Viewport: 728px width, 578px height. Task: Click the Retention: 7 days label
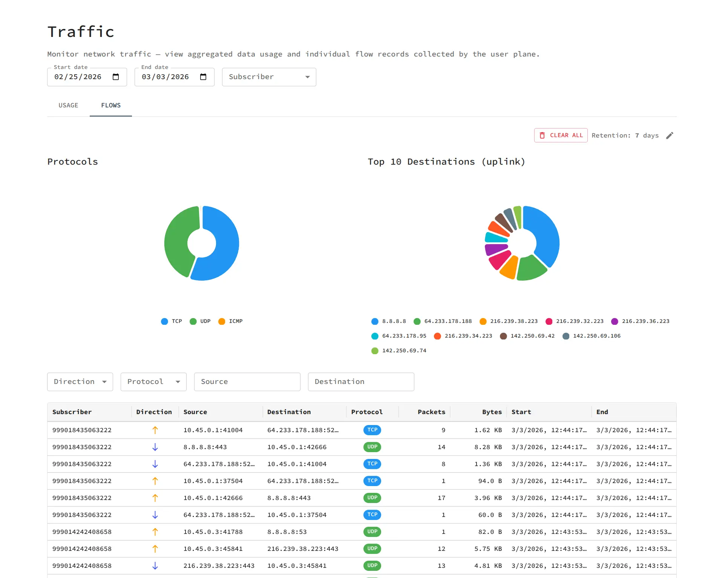pyautogui.click(x=625, y=136)
